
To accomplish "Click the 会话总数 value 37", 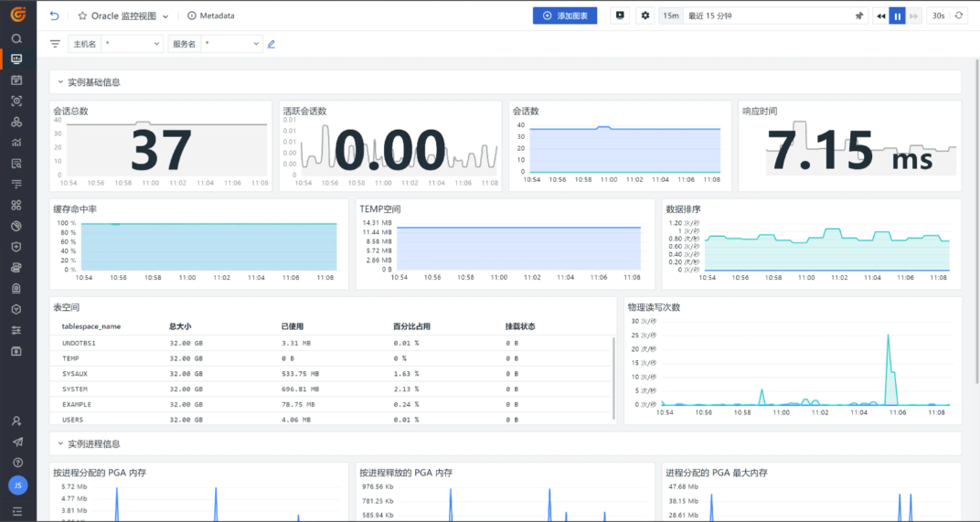I will tap(161, 150).
